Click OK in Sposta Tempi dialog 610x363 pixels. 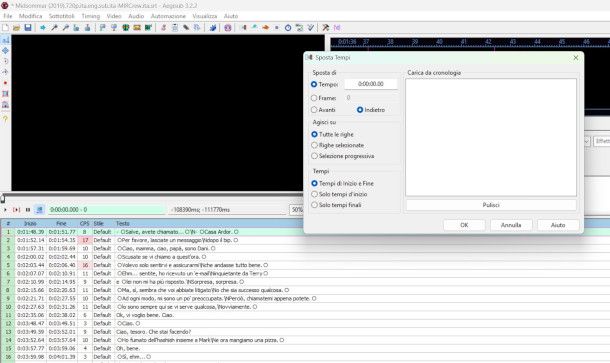click(x=464, y=225)
